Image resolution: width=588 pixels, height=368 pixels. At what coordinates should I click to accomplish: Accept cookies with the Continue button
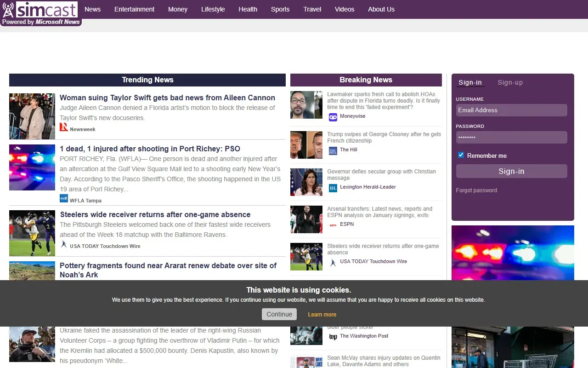(x=279, y=314)
